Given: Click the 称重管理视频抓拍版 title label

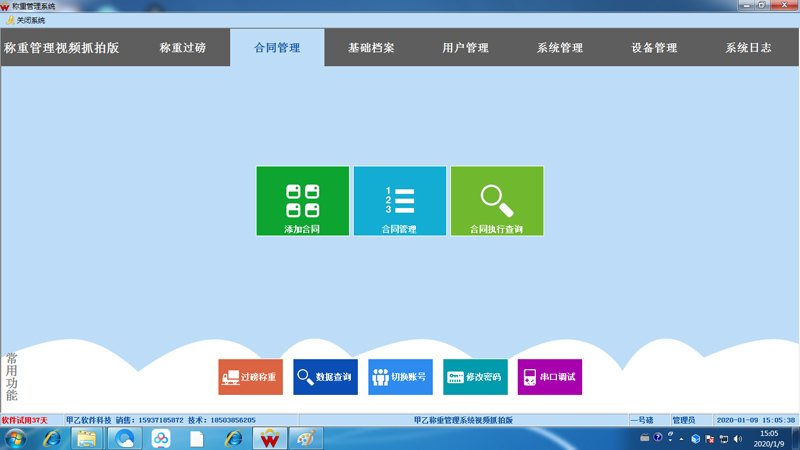Looking at the screenshot, I should pos(62,48).
